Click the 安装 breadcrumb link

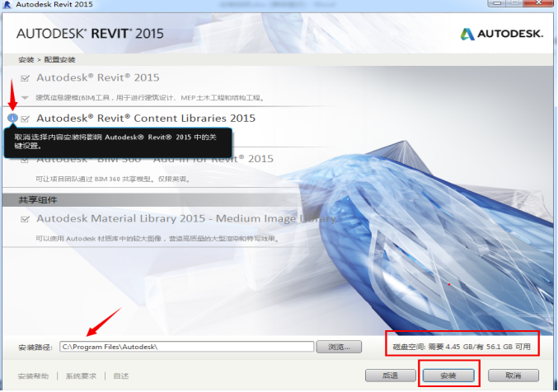pos(26,60)
